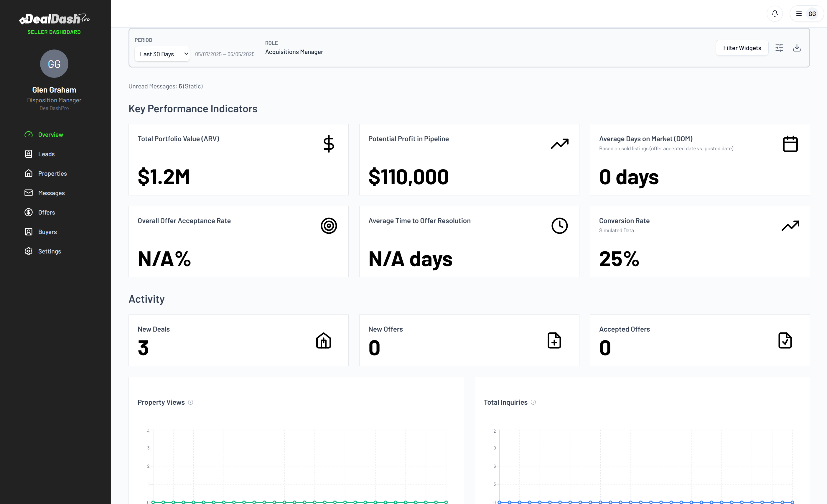Navigate to Offers section
This screenshot has width=827, height=504.
point(46,213)
